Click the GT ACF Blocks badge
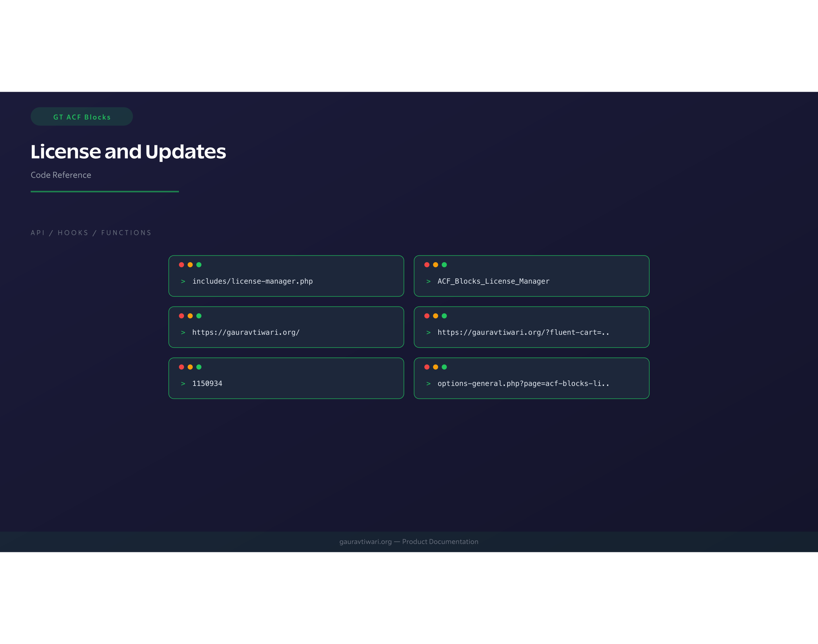The image size is (818, 644). click(x=81, y=117)
